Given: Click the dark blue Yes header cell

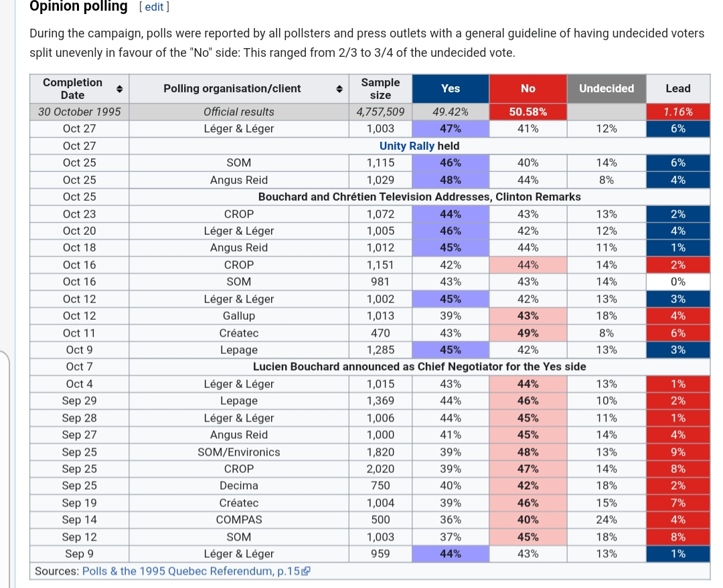Looking at the screenshot, I should [451, 88].
